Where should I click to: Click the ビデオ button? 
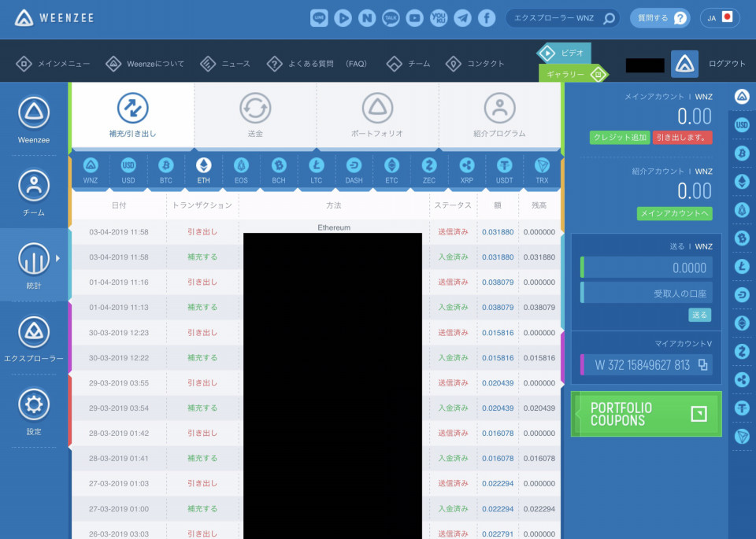coord(564,53)
